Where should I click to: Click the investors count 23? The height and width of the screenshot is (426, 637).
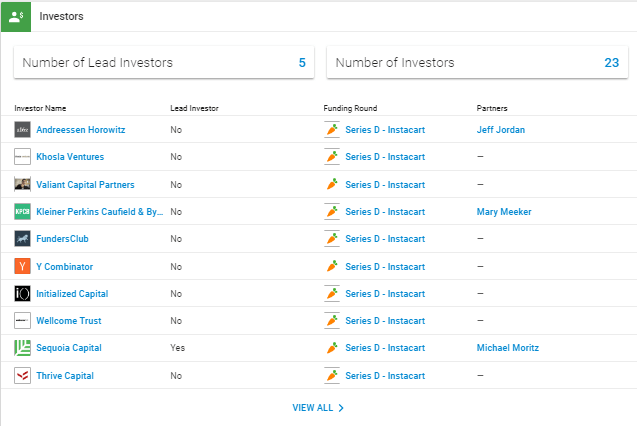[611, 63]
